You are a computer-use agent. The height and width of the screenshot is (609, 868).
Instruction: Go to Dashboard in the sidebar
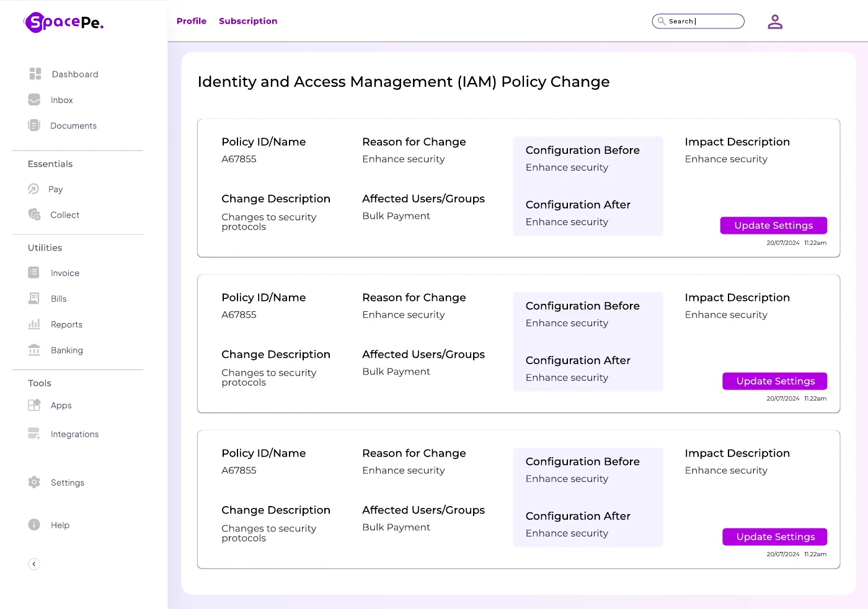click(75, 74)
